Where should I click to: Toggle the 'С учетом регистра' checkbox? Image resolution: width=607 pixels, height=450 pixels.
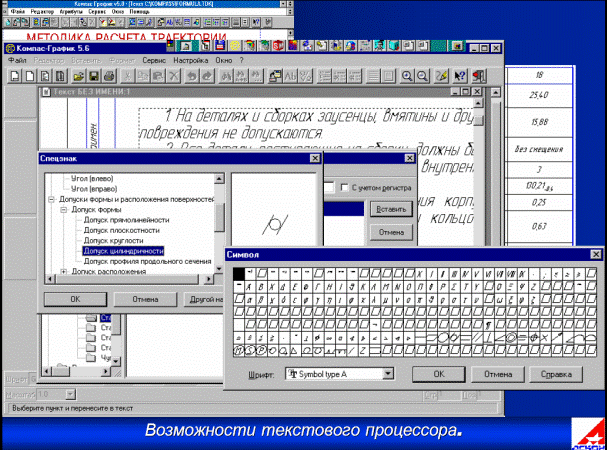click(344, 187)
